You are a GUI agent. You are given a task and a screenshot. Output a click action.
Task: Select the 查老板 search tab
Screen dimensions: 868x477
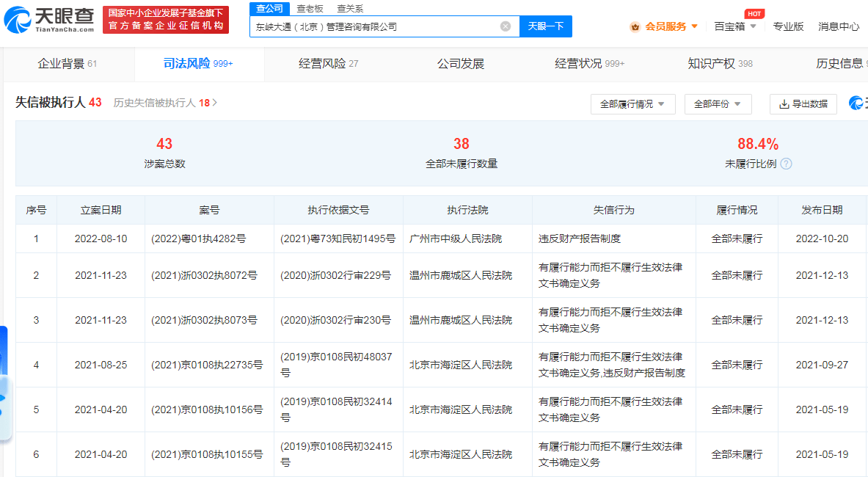(310, 9)
